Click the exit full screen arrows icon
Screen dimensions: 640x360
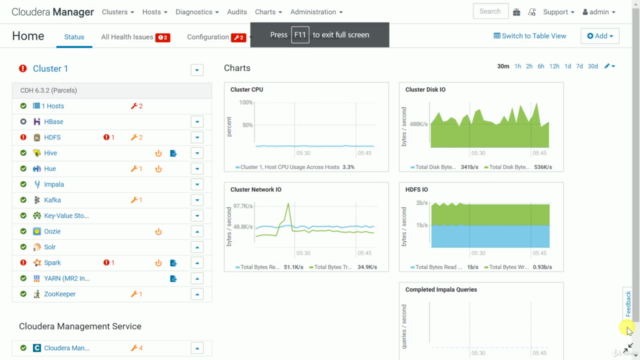[x=628, y=348]
